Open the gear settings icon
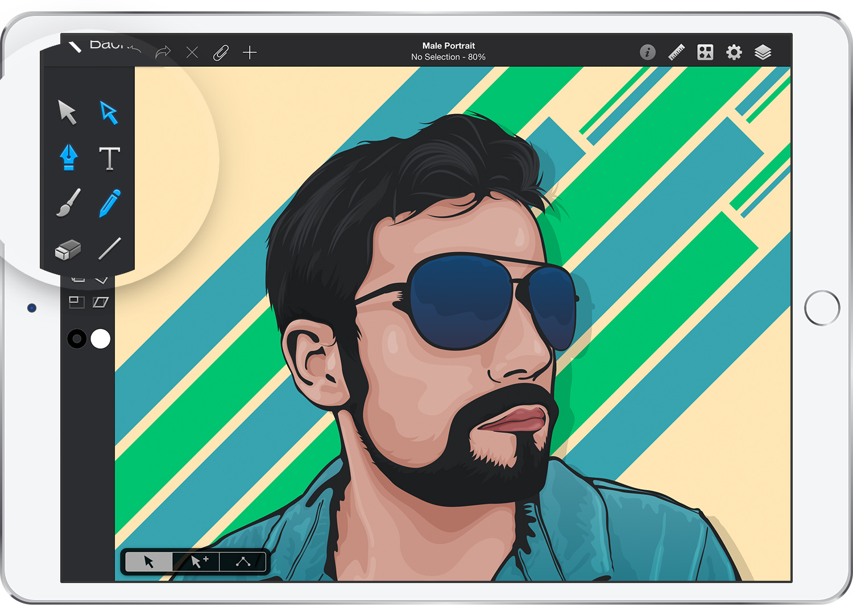853x616 pixels. coord(734,52)
